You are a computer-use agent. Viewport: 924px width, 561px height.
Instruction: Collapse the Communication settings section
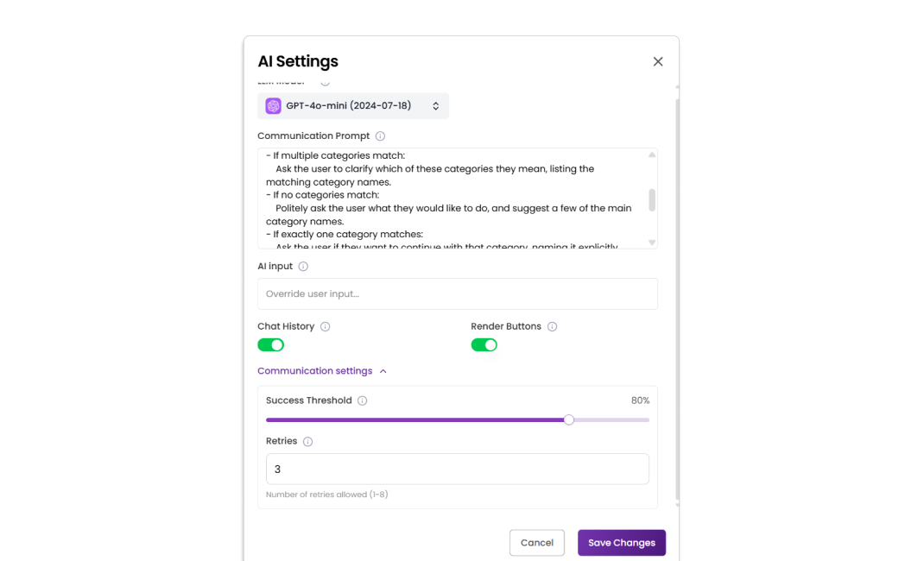pyautogui.click(x=322, y=371)
